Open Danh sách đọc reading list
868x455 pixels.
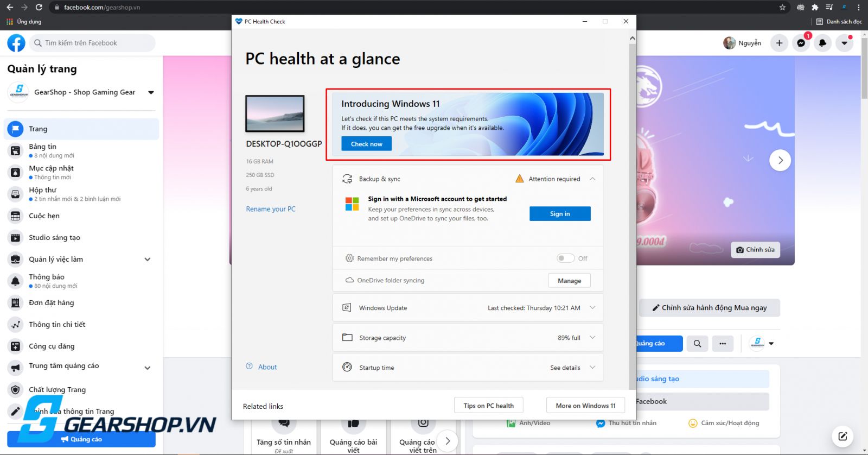pos(839,22)
